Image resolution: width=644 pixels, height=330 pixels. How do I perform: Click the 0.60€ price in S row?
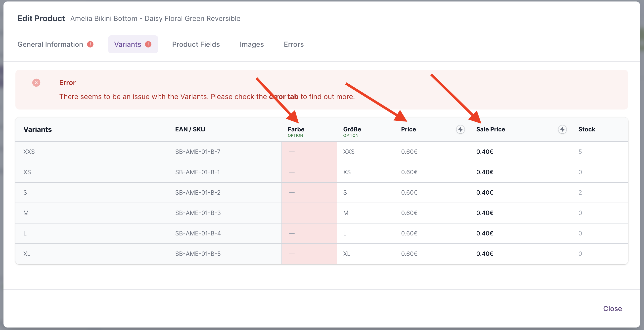[x=409, y=192]
